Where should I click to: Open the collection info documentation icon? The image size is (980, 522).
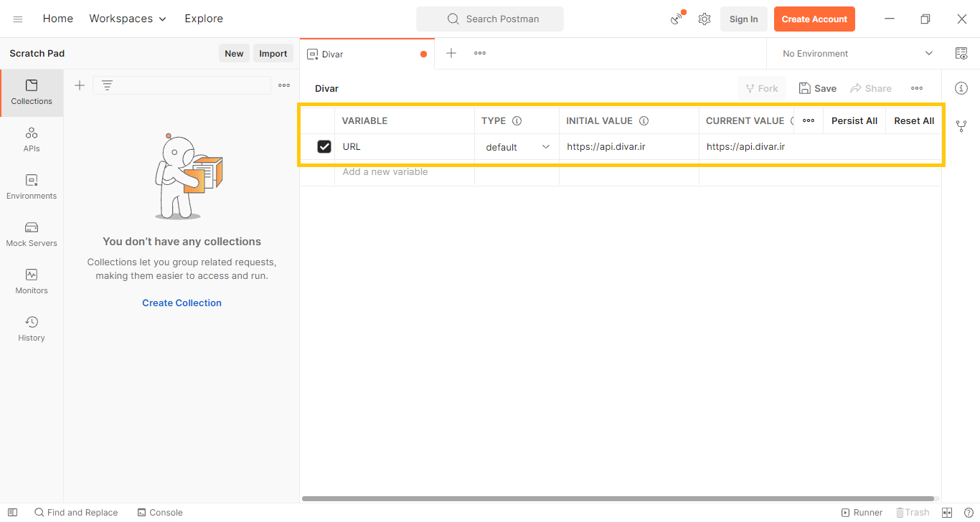(x=961, y=88)
